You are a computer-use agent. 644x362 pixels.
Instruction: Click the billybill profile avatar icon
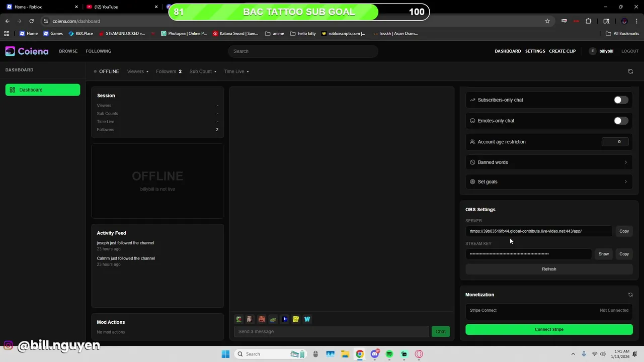click(x=593, y=51)
